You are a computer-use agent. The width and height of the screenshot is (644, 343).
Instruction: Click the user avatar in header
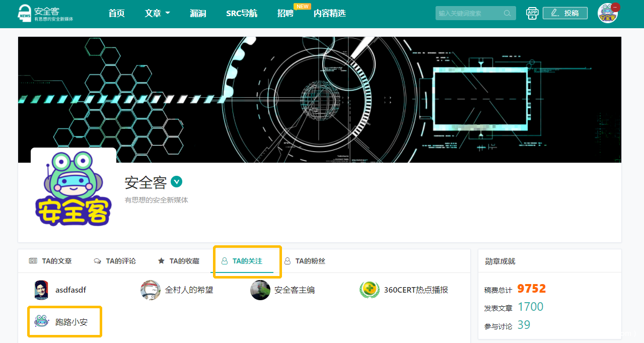[x=607, y=14]
